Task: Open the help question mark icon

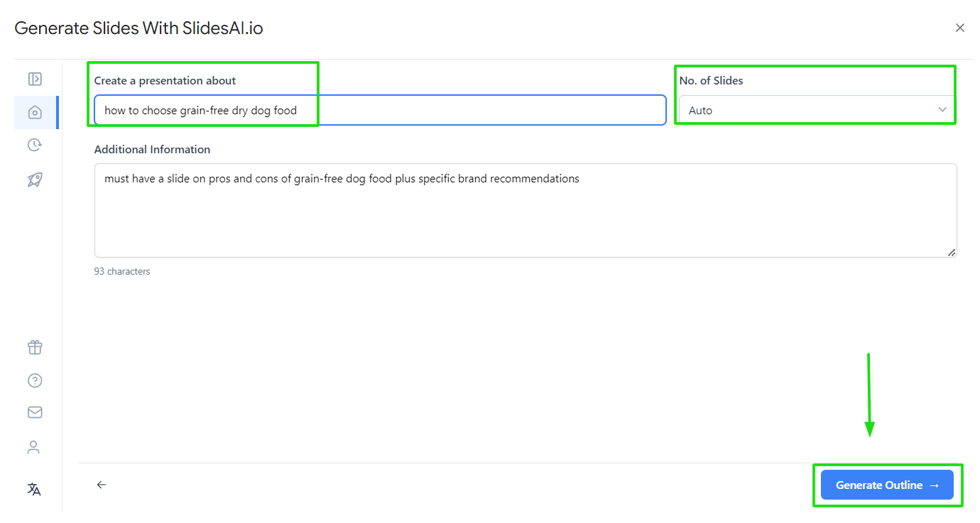Action: pyautogui.click(x=35, y=380)
